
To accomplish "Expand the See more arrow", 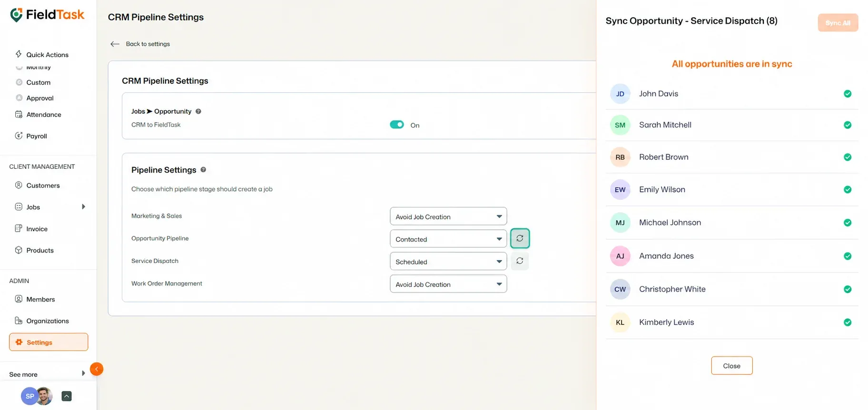I will (84, 373).
